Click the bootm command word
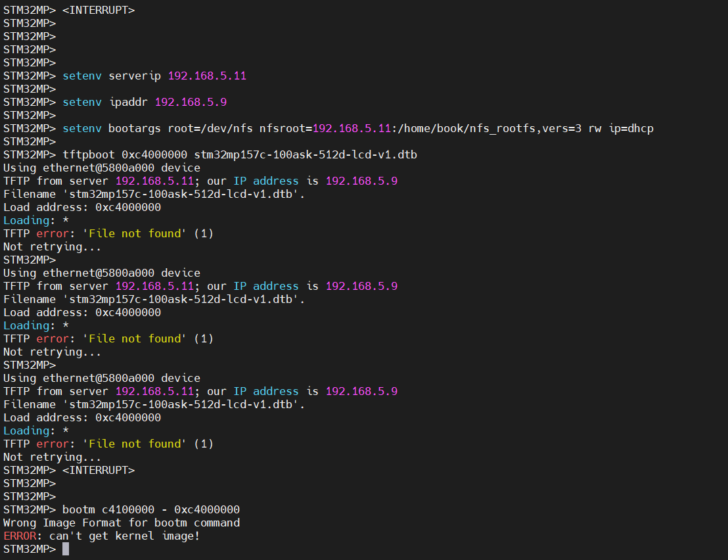Image resolution: width=728 pixels, height=560 pixels. point(79,510)
